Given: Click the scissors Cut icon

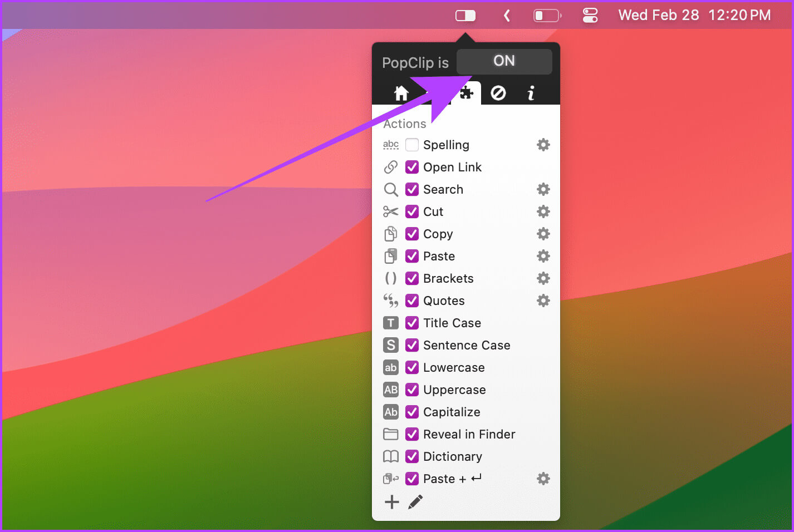Looking at the screenshot, I should 391,211.
